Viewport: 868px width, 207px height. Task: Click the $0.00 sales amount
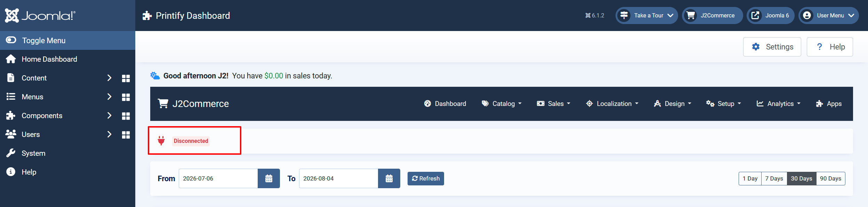pyautogui.click(x=274, y=76)
